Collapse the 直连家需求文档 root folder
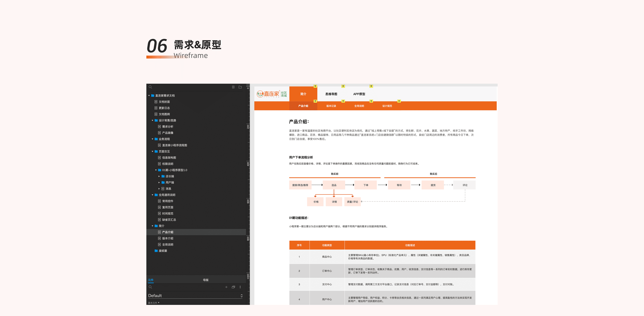 149,96
